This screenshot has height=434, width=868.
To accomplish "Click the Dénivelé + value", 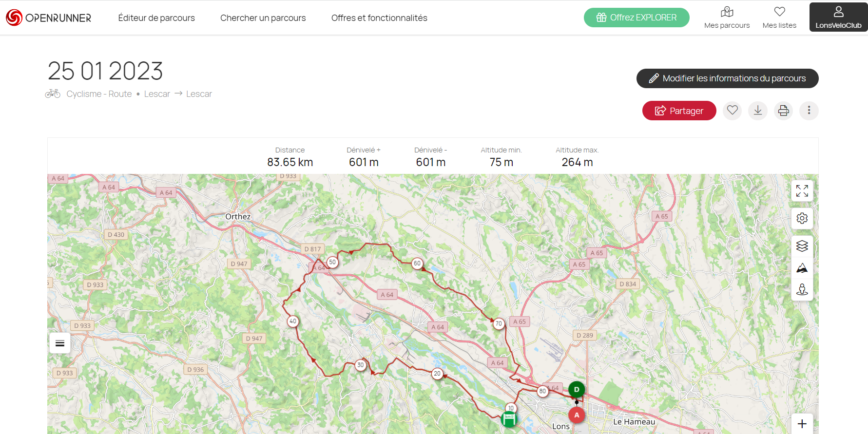I will point(364,162).
